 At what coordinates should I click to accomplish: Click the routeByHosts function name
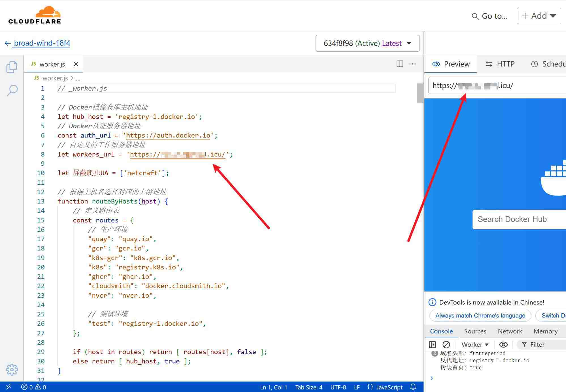tap(115, 201)
